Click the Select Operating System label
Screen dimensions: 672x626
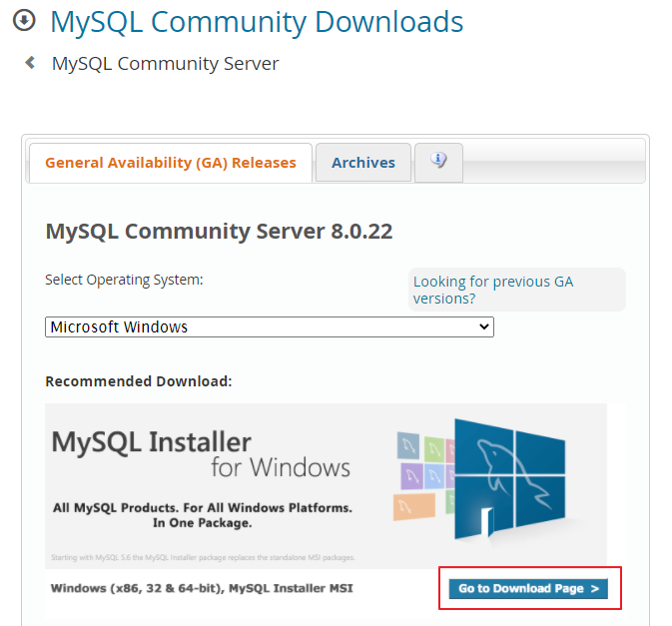tap(124, 280)
